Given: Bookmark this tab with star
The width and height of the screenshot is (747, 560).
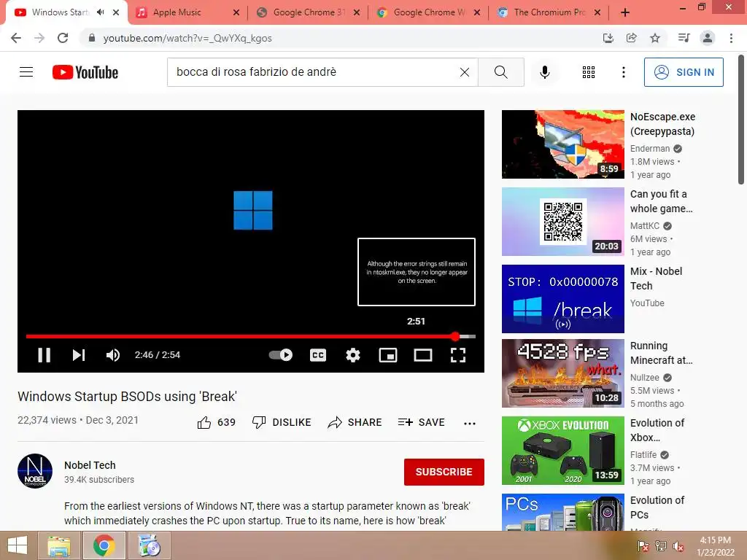Looking at the screenshot, I should point(655,38).
